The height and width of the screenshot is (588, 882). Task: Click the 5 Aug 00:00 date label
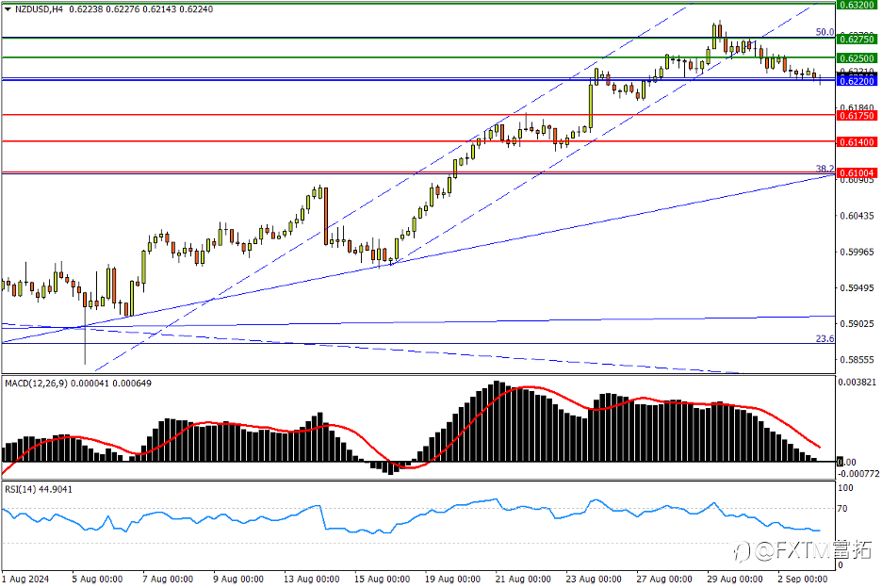pos(97,579)
